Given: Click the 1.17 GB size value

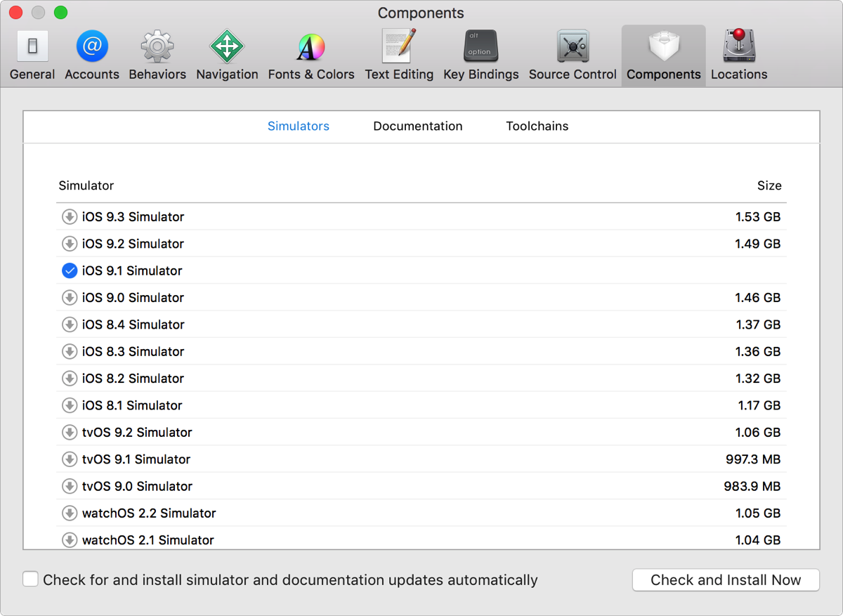Looking at the screenshot, I should [x=759, y=405].
